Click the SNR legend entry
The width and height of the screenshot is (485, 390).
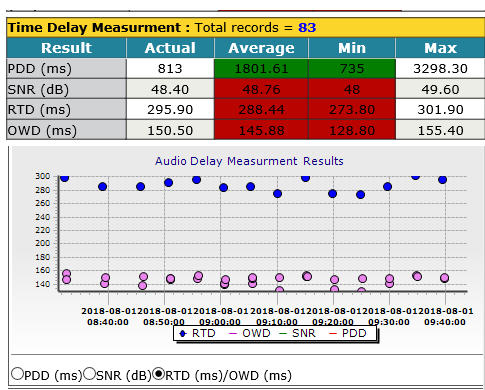(x=299, y=333)
